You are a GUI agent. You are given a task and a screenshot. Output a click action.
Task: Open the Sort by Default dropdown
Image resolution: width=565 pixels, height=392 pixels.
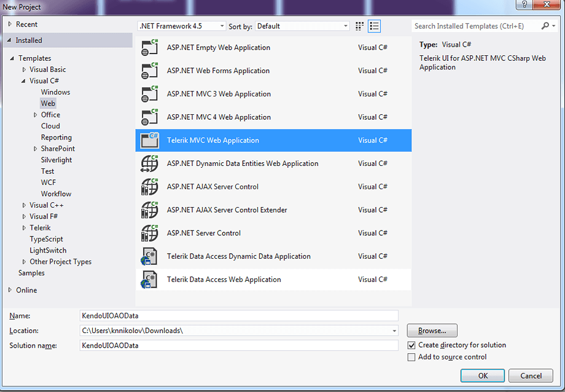(x=302, y=26)
